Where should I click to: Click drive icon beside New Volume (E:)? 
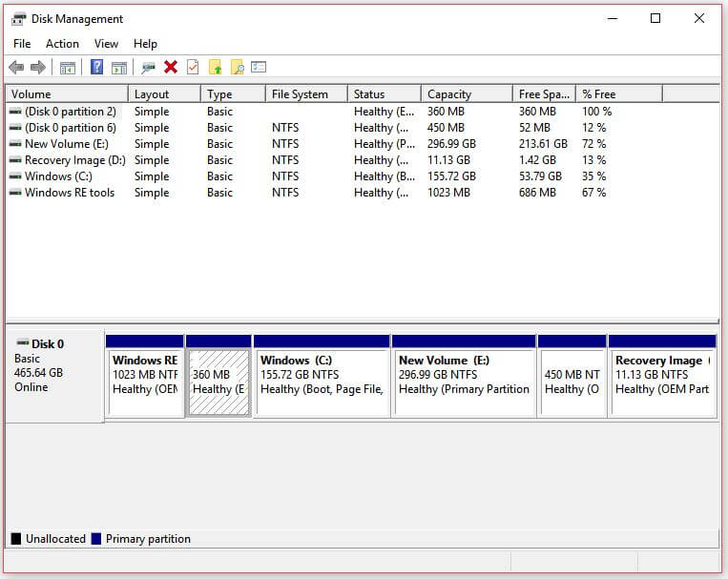tap(15, 144)
